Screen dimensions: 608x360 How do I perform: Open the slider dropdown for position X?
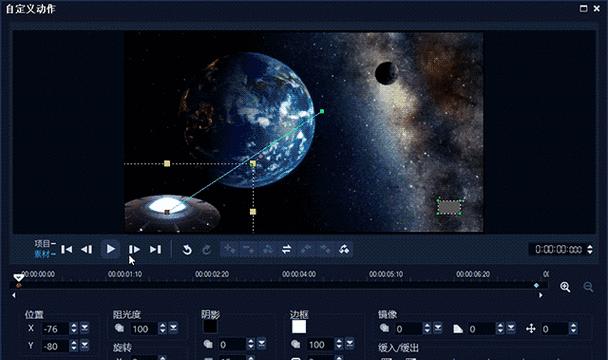(x=84, y=328)
